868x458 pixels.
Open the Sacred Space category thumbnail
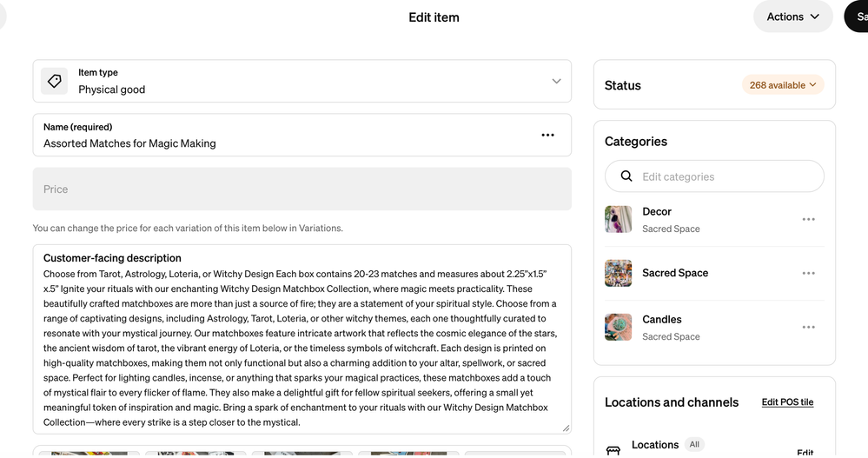point(619,273)
